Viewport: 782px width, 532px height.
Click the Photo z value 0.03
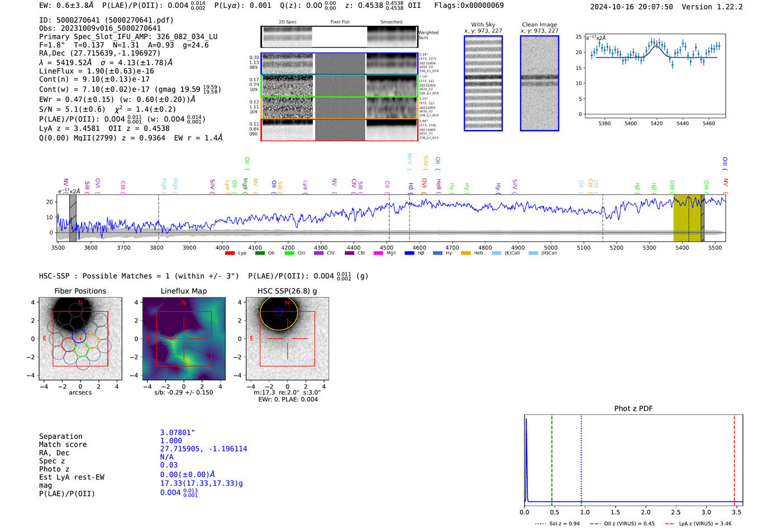pyautogui.click(x=169, y=465)
